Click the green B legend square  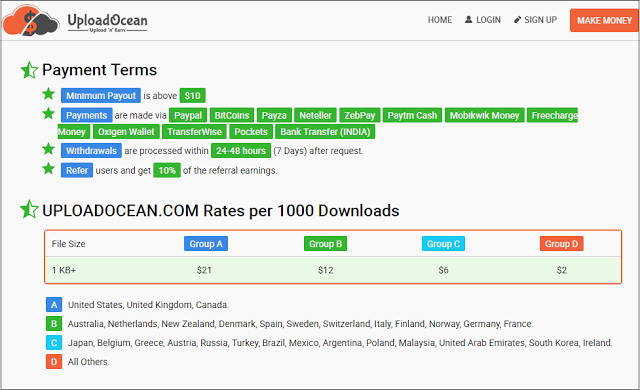tap(54, 324)
